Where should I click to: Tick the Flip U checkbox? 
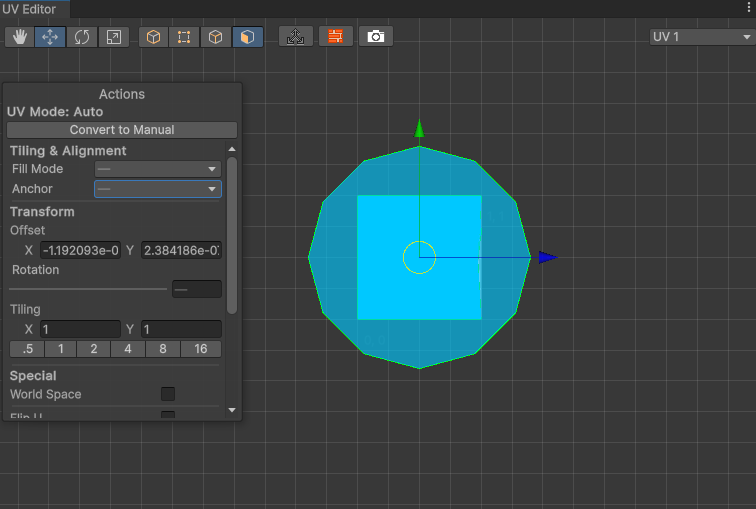point(168,415)
